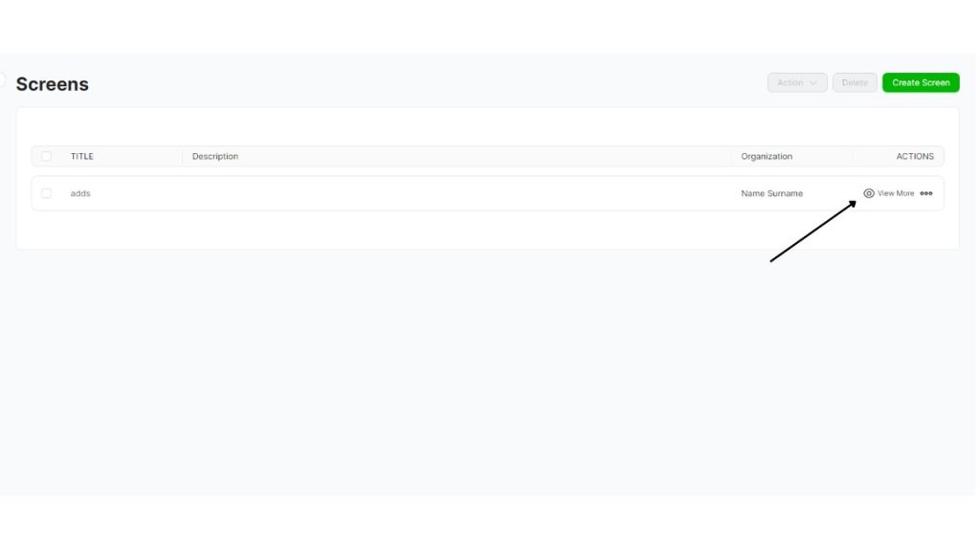
Task: Open the three-dot menu for adds row
Action: (926, 193)
